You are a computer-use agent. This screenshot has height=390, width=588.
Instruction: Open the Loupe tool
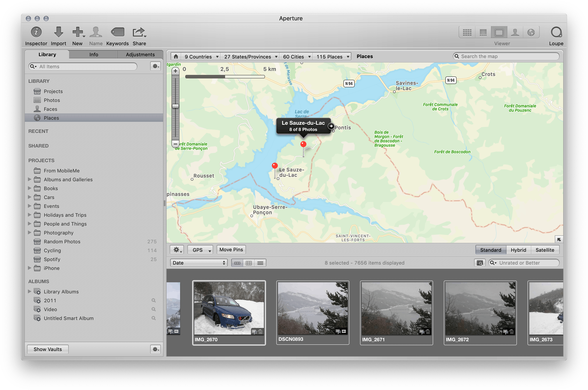(x=556, y=32)
